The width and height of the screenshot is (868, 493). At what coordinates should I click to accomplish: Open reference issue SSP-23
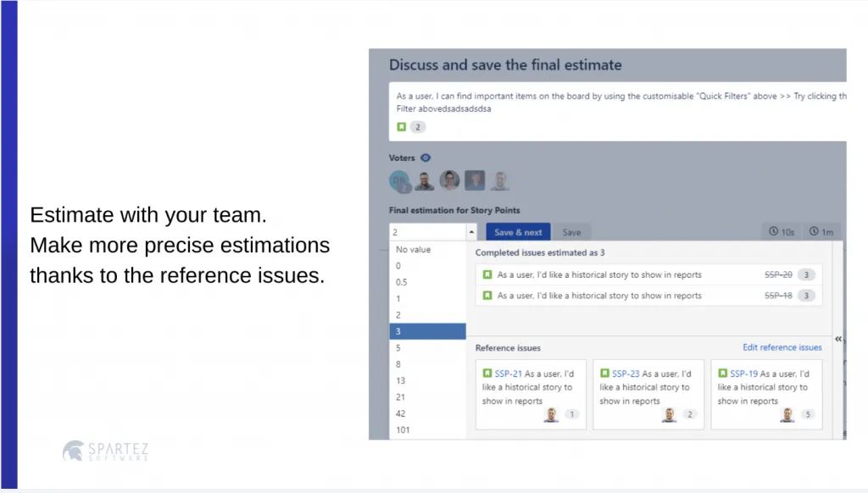pyautogui.click(x=626, y=374)
